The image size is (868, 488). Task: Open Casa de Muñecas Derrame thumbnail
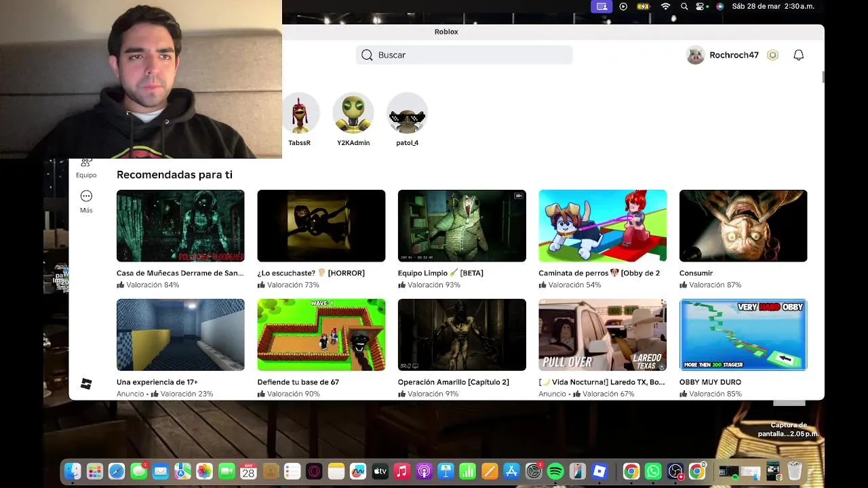point(180,226)
